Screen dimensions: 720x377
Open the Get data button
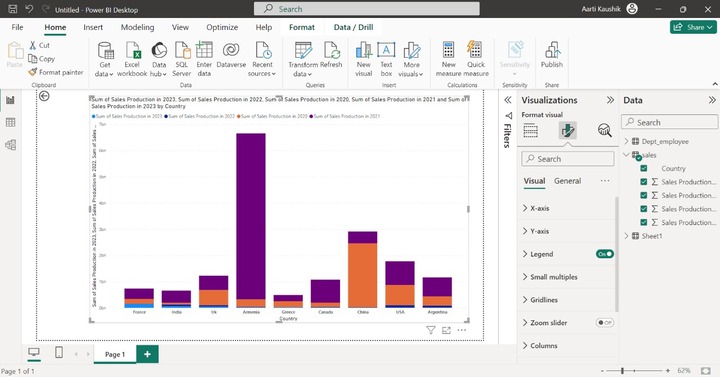coord(105,59)
